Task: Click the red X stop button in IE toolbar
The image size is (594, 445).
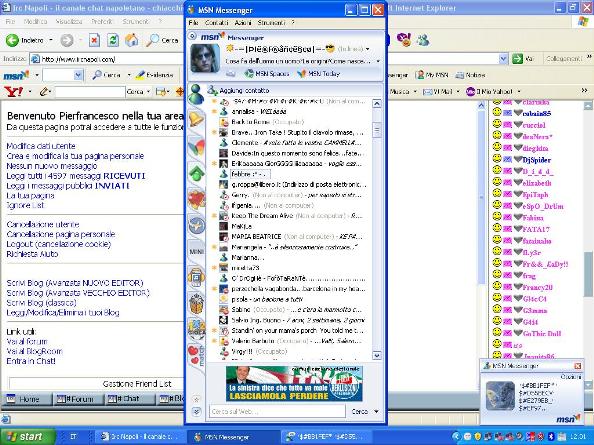Action: pyautogui.click(x=94, y=40)
